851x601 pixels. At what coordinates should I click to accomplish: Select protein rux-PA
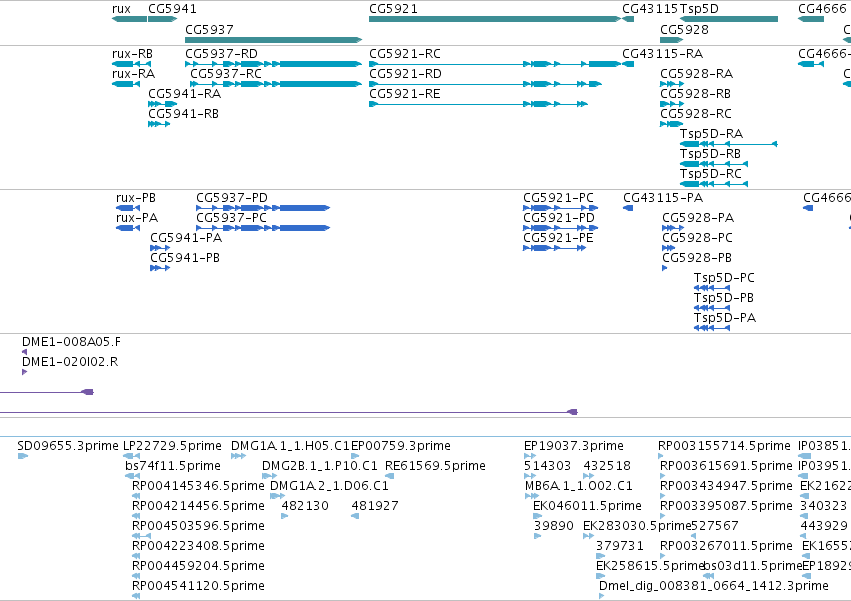click(128, 228)
